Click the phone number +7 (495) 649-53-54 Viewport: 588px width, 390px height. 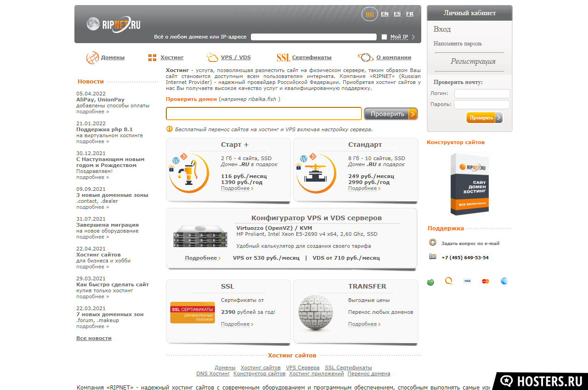(x=465, y=257)
